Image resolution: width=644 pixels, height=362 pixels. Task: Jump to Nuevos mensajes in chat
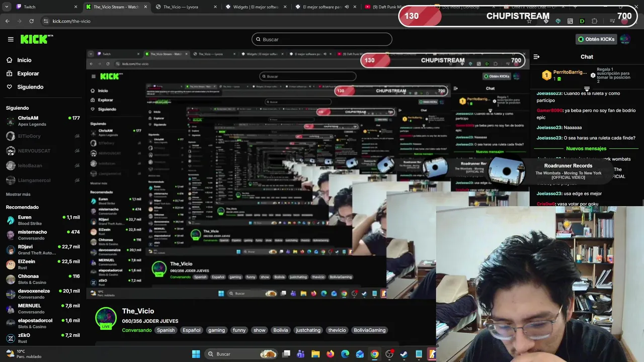coord(586,148)
